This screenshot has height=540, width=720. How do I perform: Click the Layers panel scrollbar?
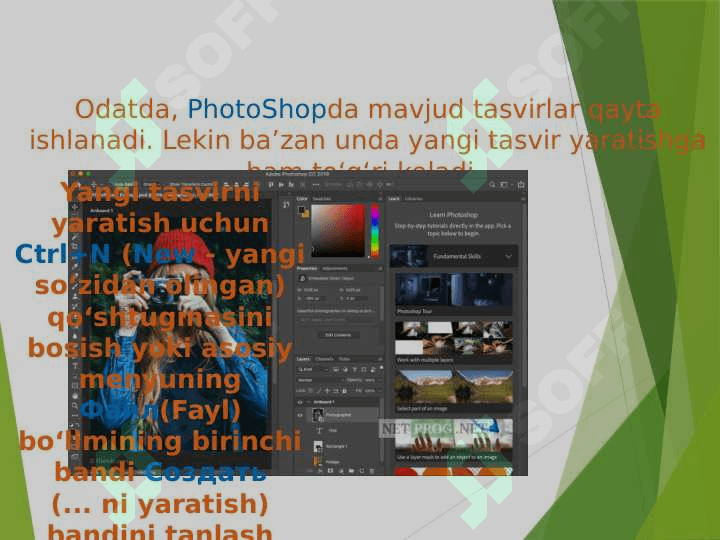pyautogui.click(x=382, y=431)
